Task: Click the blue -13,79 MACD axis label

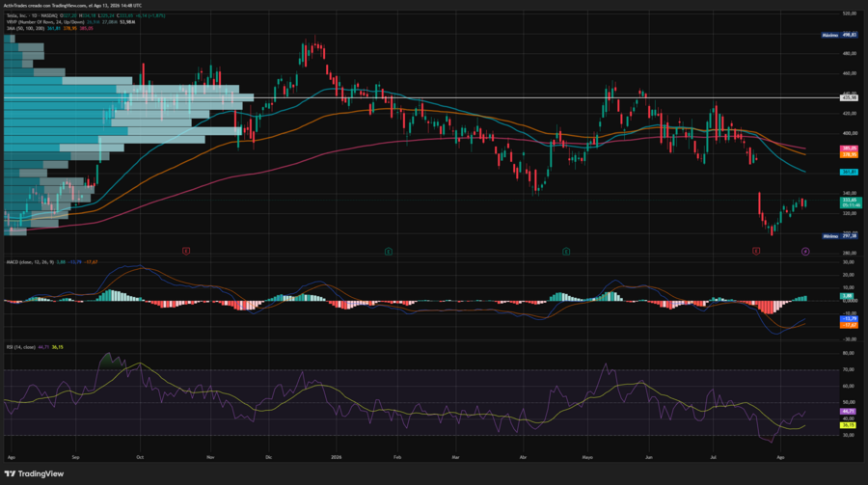Action: click(x=849, y=319)
